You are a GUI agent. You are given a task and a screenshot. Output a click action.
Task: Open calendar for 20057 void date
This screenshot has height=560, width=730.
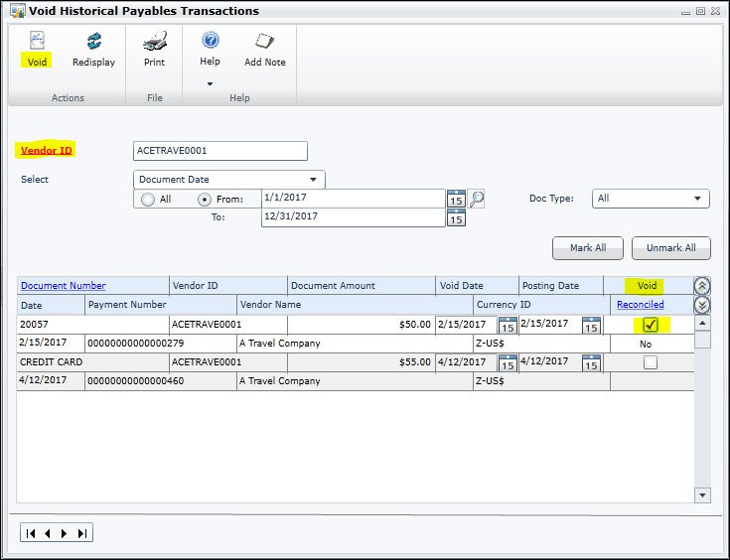click(x=508, y=325)
